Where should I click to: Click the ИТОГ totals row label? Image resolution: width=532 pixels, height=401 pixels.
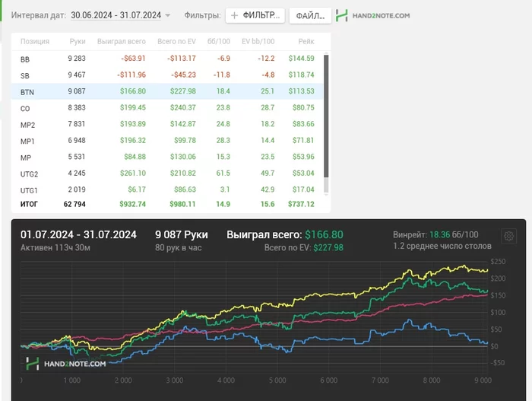point(29,204)
